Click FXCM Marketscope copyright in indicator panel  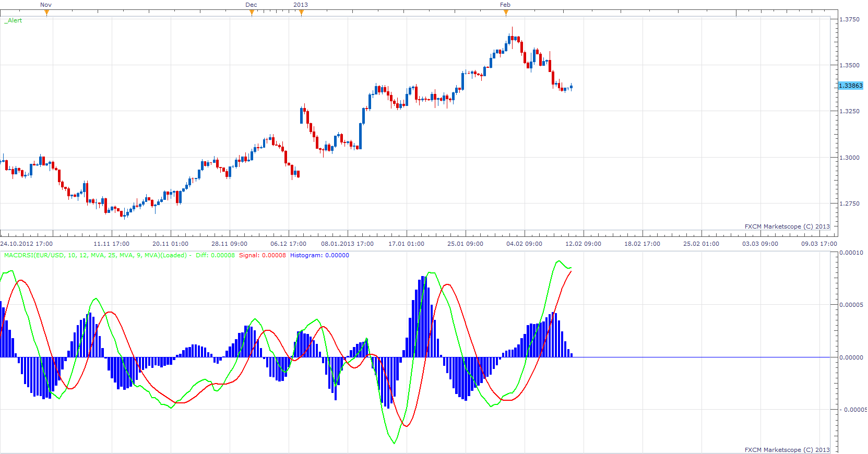point(787,450)
